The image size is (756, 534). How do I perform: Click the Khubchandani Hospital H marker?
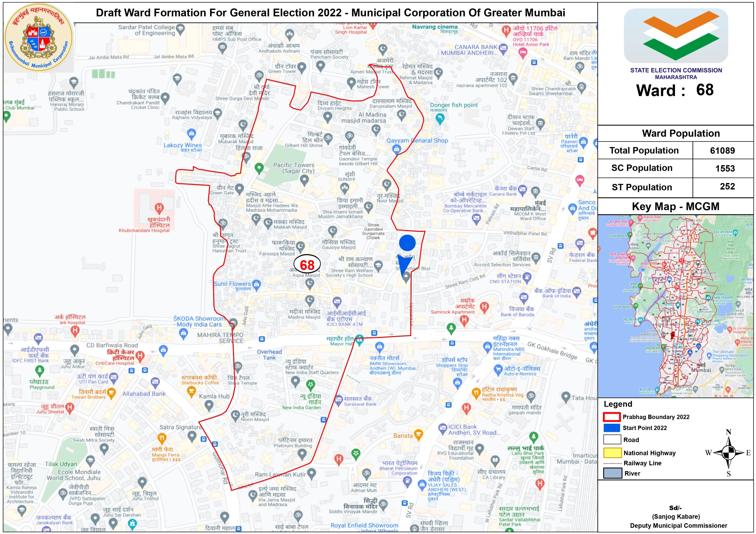click(x=159, y=208)
